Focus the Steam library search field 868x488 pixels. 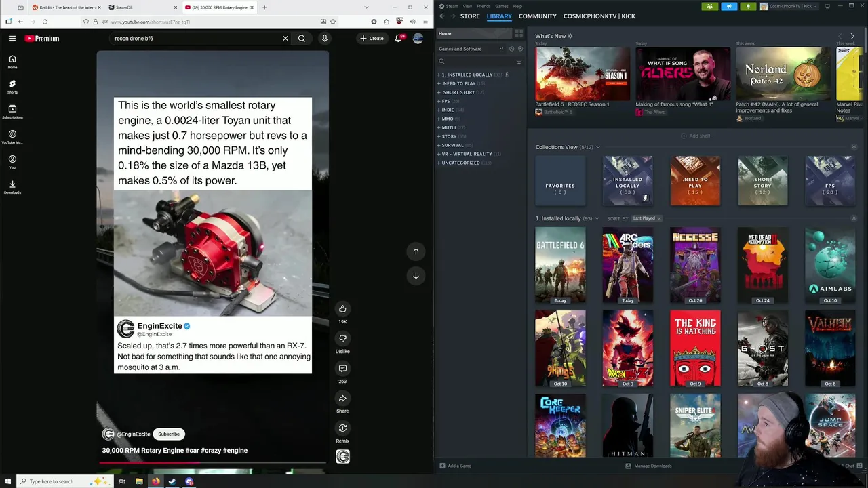(475, 62)
